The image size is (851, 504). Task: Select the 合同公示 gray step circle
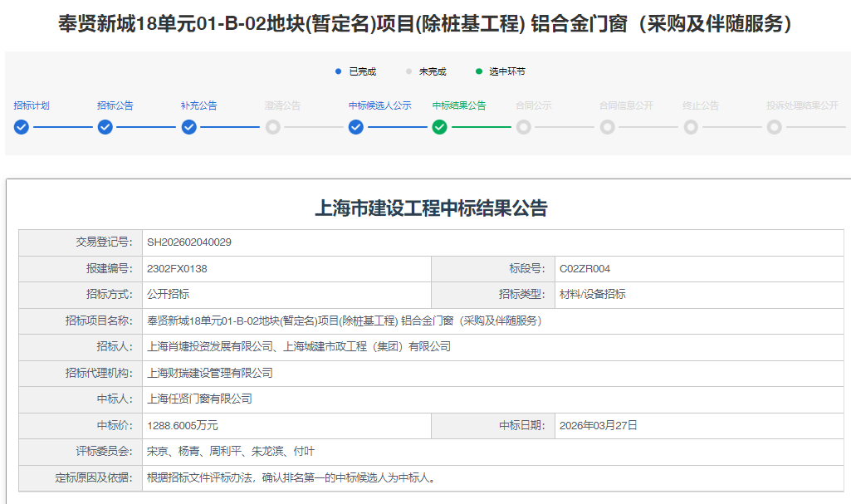click(x=523, y=127)
